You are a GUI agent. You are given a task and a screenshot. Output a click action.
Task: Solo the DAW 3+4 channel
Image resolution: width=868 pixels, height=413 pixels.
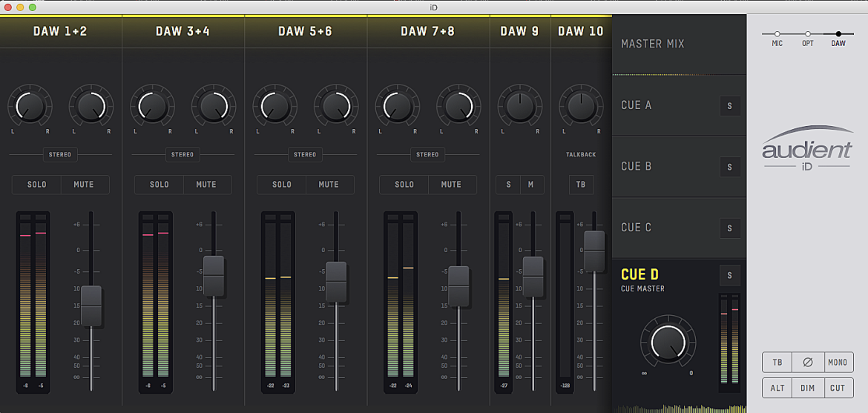click(159, 185)
